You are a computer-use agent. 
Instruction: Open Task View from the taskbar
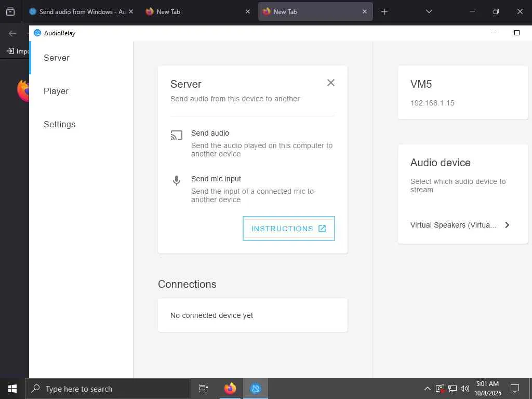204,389
